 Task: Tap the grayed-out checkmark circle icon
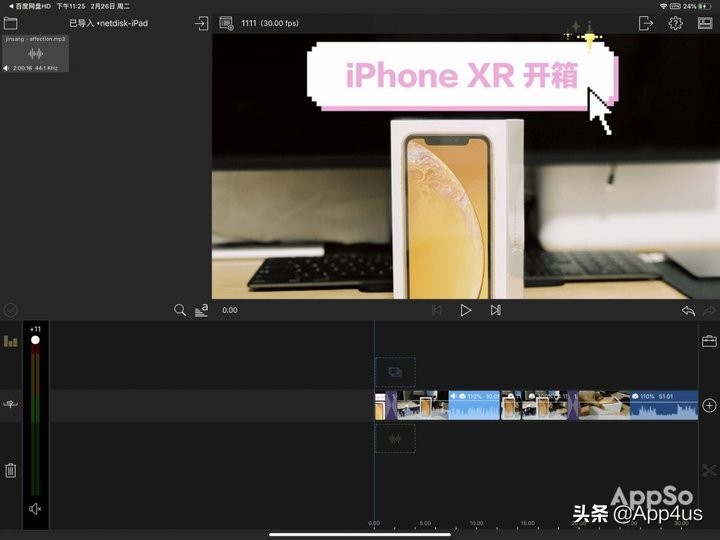[11, 310]
